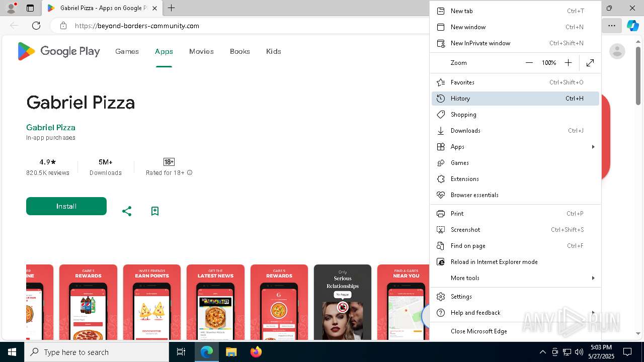Viewport: 644px width, 362px height.
Task: View Only Serious Relationships screenshot
Action: (343, 302)
